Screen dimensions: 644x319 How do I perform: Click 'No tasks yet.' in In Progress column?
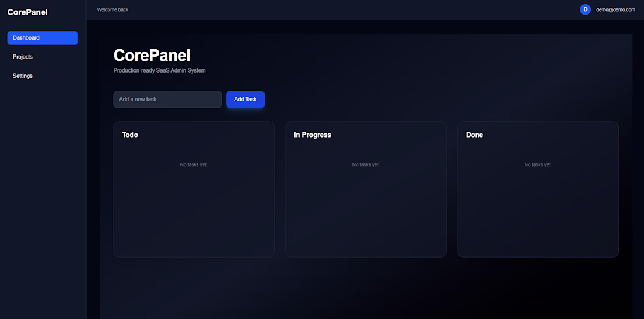click(366, 164)
